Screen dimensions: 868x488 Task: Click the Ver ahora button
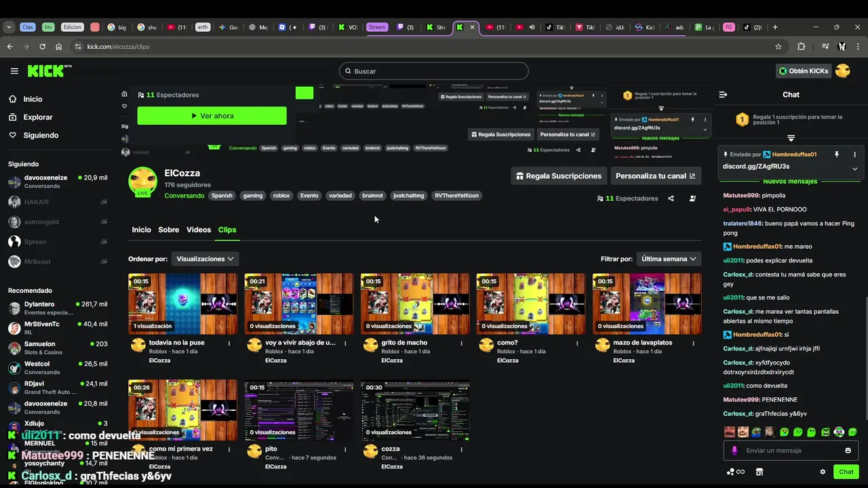pyautogui.click(x=212, y=116)
